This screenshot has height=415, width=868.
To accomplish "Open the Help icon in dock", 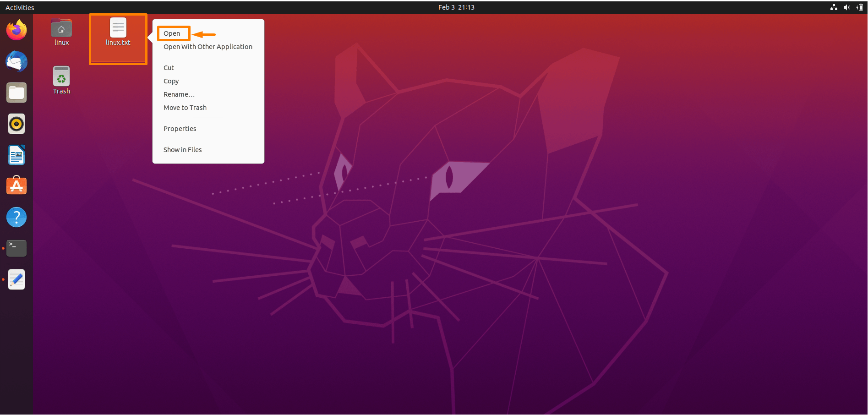I will coord(16,217).
